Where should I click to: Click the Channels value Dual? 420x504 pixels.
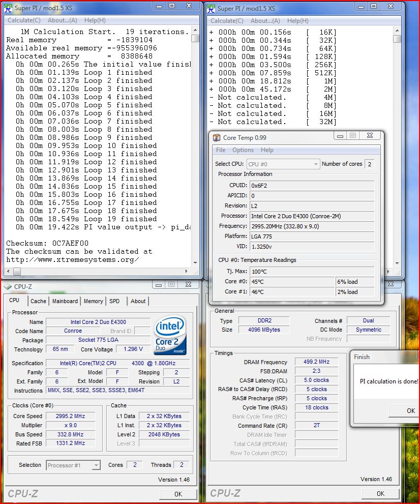point(368,320)
